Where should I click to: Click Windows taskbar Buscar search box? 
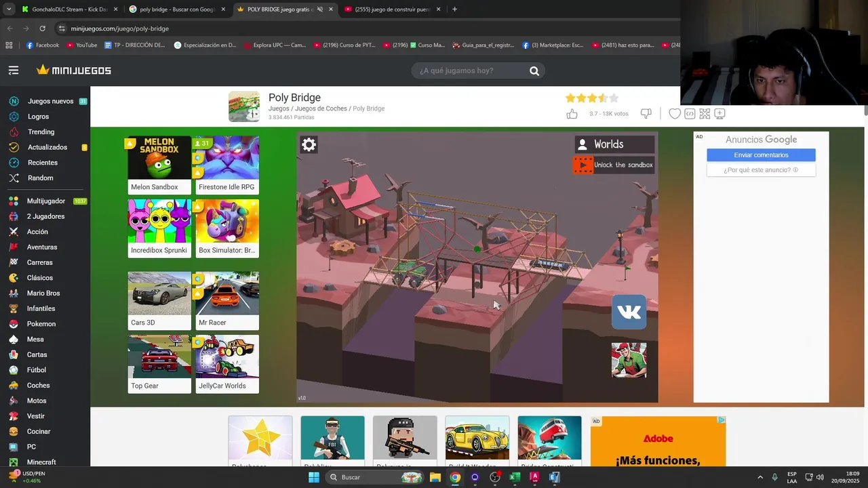point(374,477)
